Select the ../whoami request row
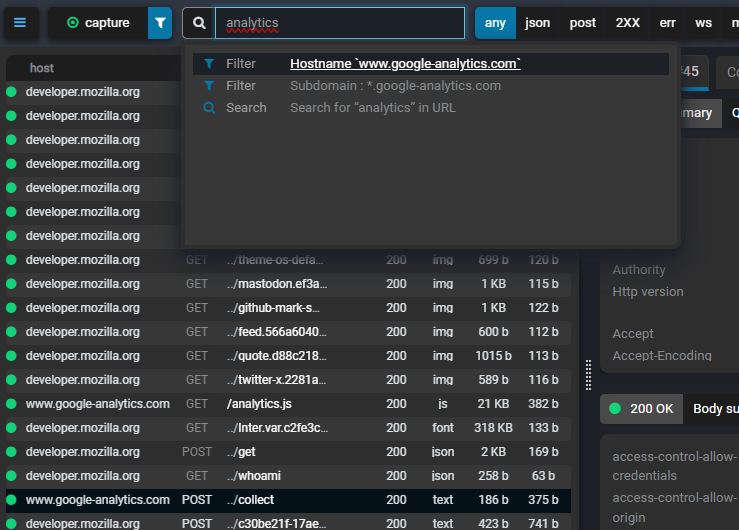Screen dimensions: 739x530 pos(288,476)
